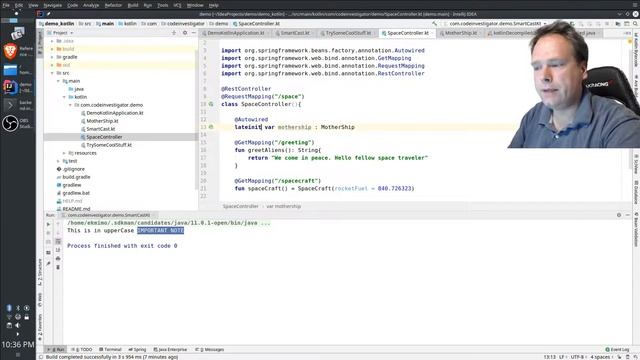Viewport: 640px width, 360px height.
Task: Collapse the kotlin folder in tree
Action: tap(64, 97)
